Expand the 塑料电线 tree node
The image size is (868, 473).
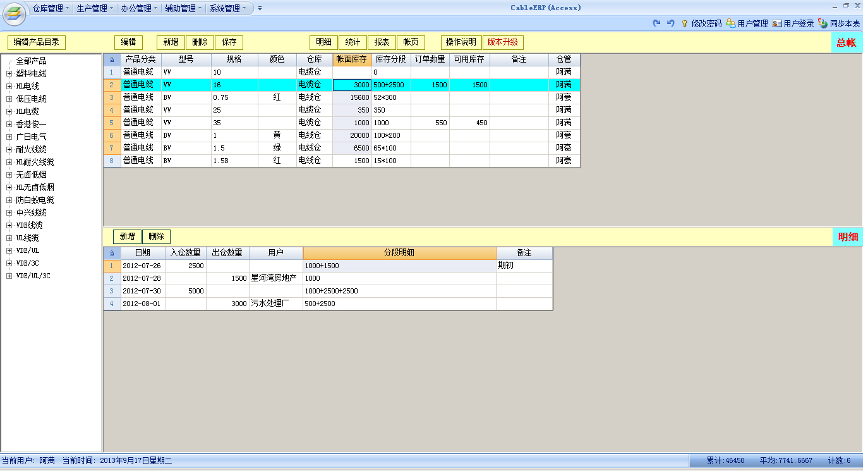9,74
